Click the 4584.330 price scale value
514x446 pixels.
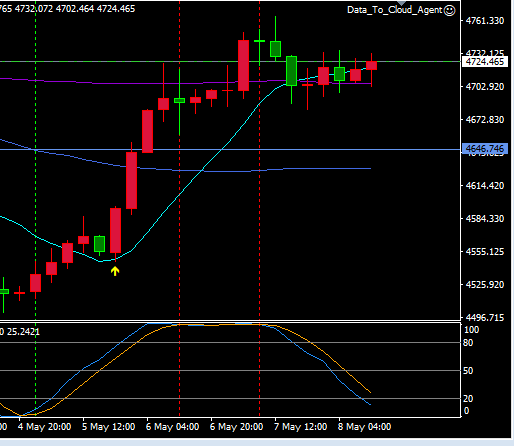(x=485, y=219)
